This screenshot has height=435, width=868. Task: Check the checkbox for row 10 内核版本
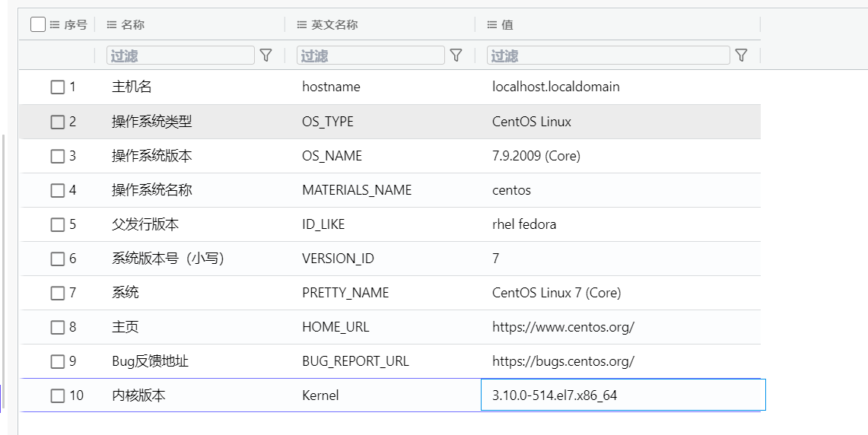(58, 395)
